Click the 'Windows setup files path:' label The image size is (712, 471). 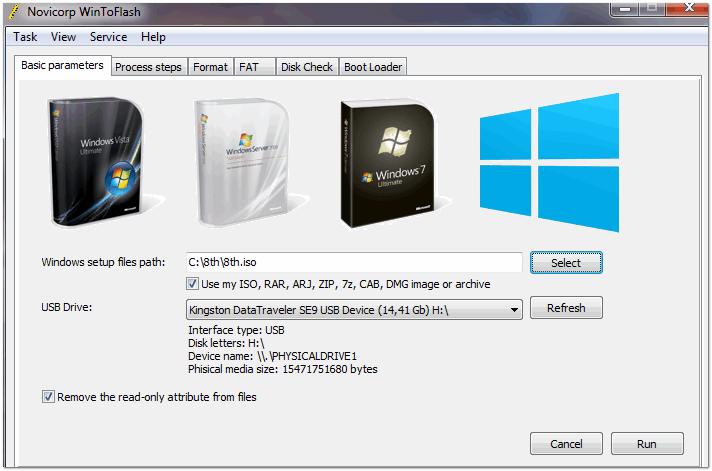(x=104, y=262)
